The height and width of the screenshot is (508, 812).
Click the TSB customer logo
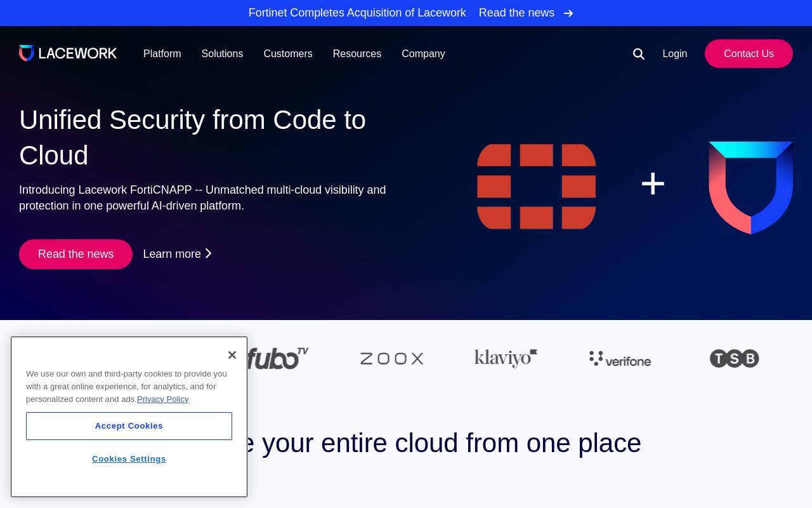[x=734, y=359]
